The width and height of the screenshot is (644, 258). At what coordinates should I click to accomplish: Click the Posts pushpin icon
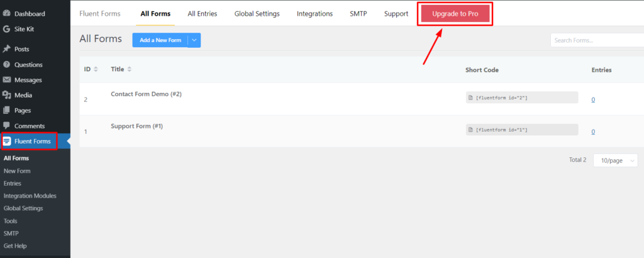tap(6, 49)
